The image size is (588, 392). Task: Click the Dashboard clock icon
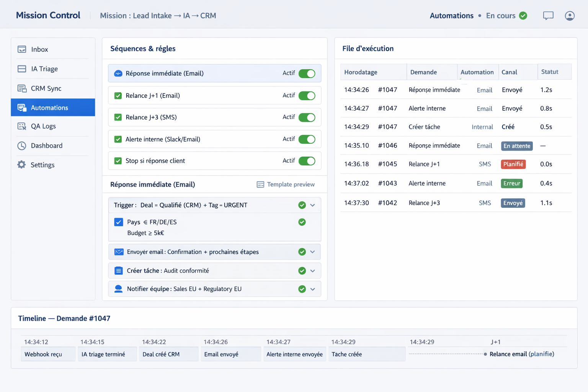(22, 146)
